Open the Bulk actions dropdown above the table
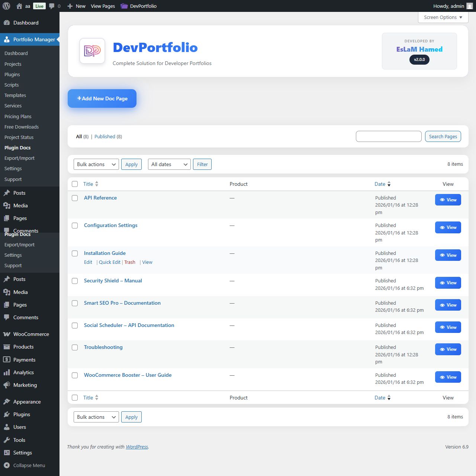The width and height of the screenshot is (476, 476). point(96,164)
